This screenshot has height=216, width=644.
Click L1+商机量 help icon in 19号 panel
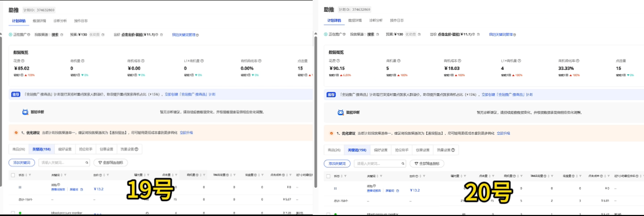[202, 61]
